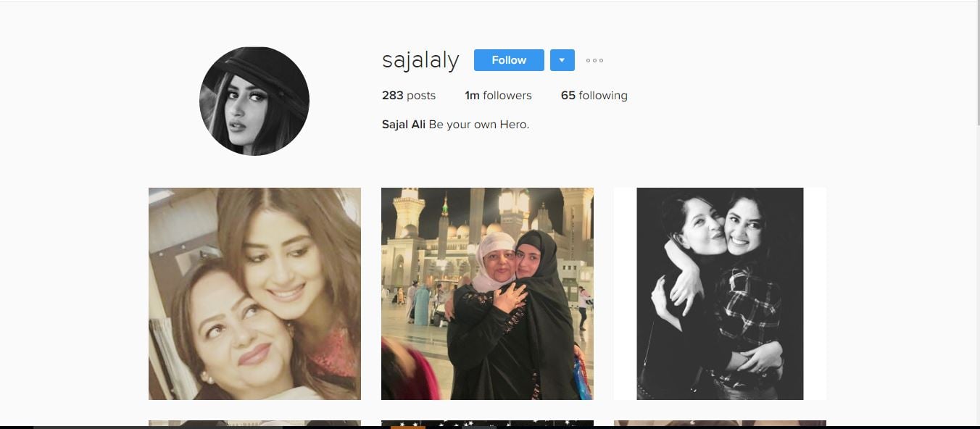
Task: Open the partially visible starry middle post
Action: pyautogui.click(x=487, y=423)
